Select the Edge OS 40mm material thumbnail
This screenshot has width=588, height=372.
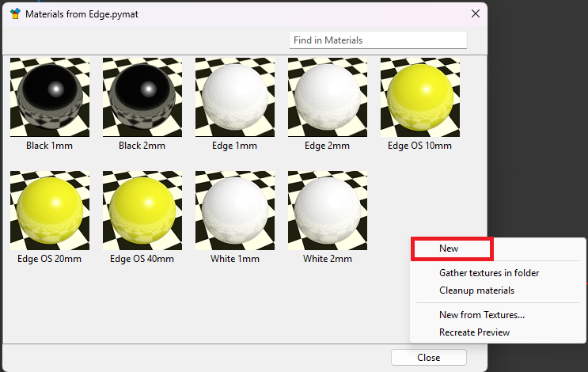[142, 211]
